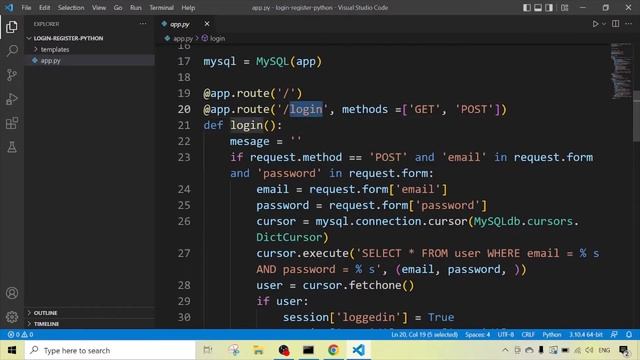Open File Explorer from the taskbar

[x=258, y=350]
